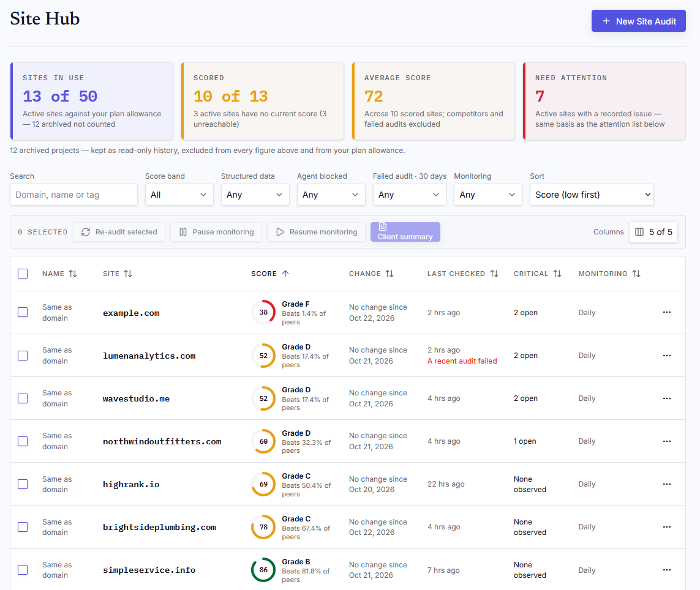Image resolution: width=700 pixels, height=590 pixels.
Task: Select the wavestudio.me row checkbox
Action: pyautogui.click(x=23, y=398)
